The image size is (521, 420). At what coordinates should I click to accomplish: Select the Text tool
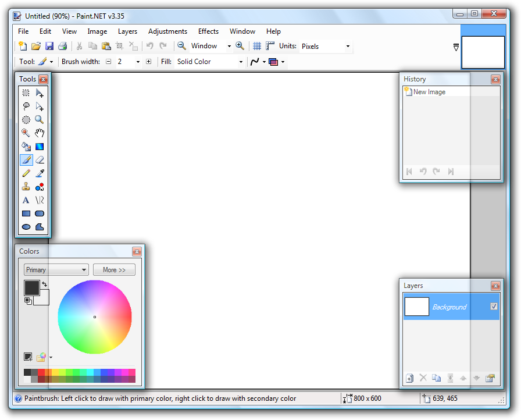click(26, 200)
